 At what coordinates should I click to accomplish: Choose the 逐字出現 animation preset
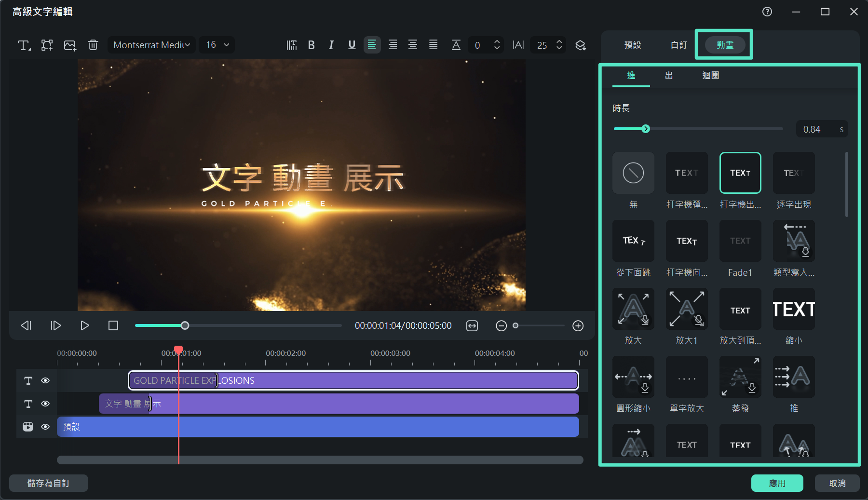tap(794, 173)
